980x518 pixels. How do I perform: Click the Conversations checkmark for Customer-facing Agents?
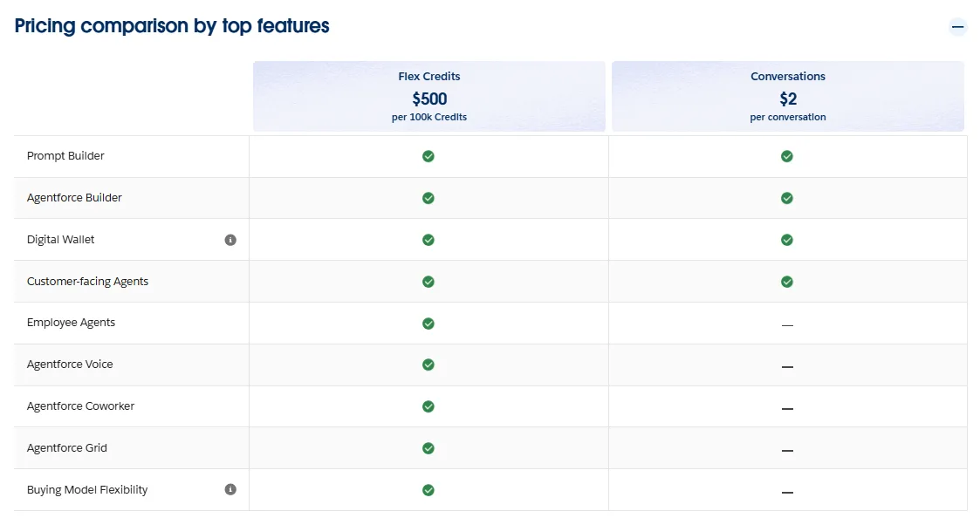point(787,282)
